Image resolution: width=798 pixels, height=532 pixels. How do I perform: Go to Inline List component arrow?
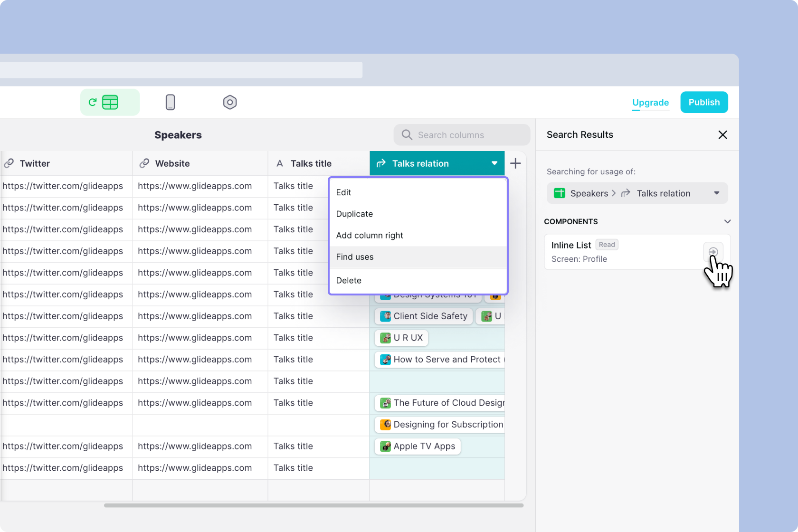point(713,252)
